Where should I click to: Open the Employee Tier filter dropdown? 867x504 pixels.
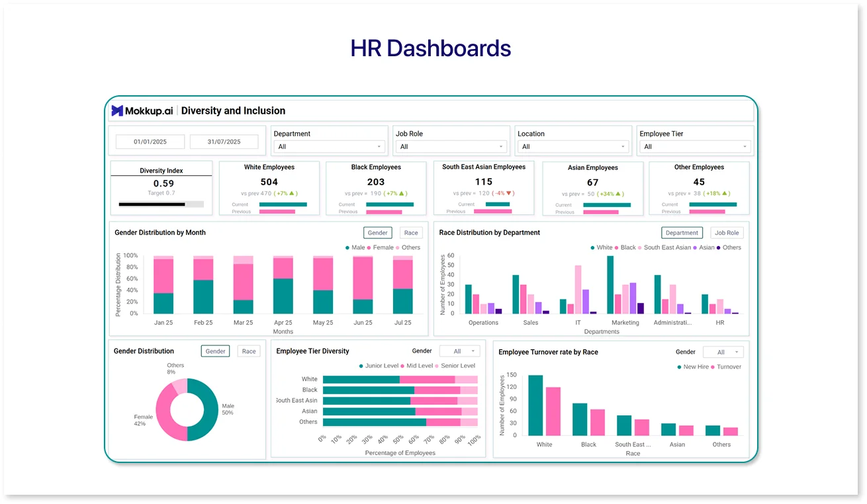tap(695, 147)
